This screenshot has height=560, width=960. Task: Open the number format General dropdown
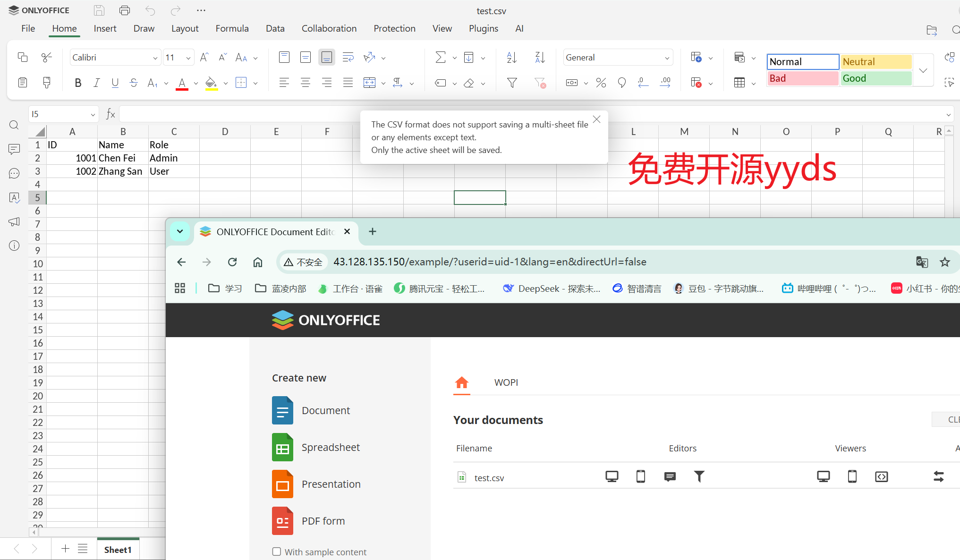point(667,58)
